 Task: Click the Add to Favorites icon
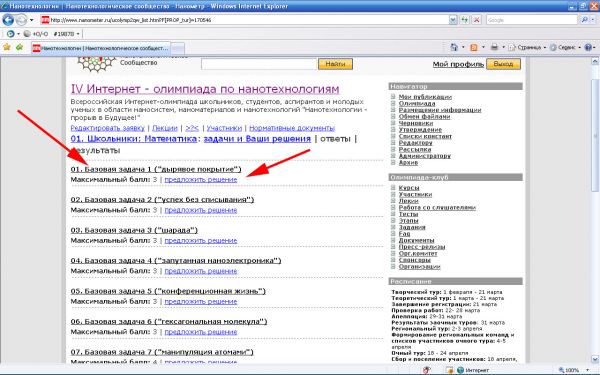[20, 47]
